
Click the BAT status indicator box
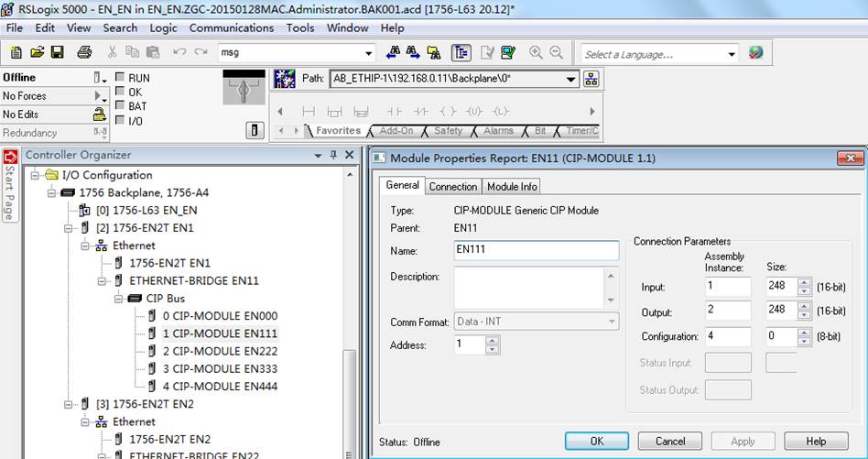pyautogui.click(x=120, y=105)
